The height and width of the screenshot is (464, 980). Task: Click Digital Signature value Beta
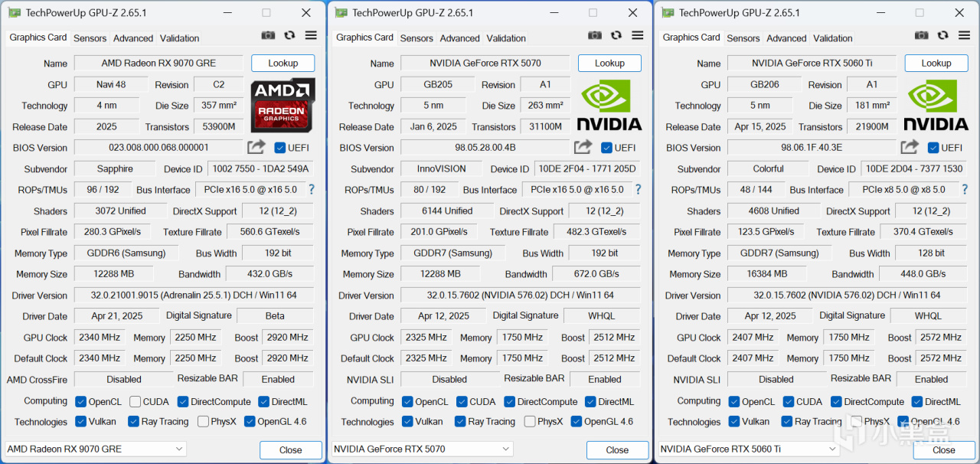tap(275, 315)
